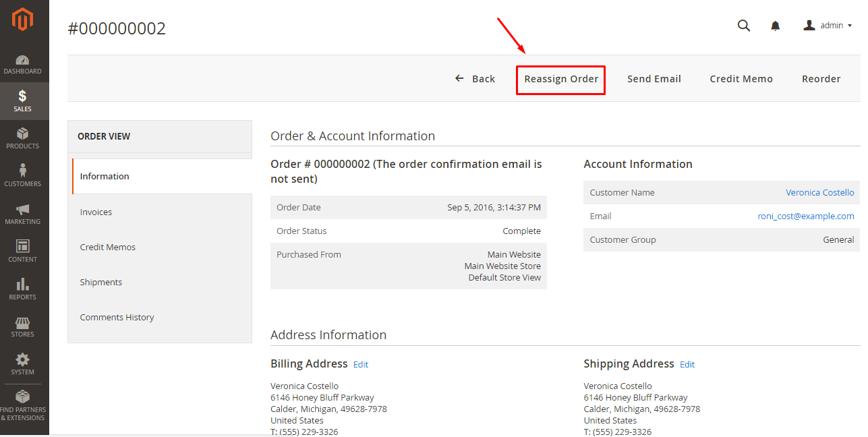Screen dimensions: 868x437
Task: Open the Shipments tab
Action: click(100, 282)
